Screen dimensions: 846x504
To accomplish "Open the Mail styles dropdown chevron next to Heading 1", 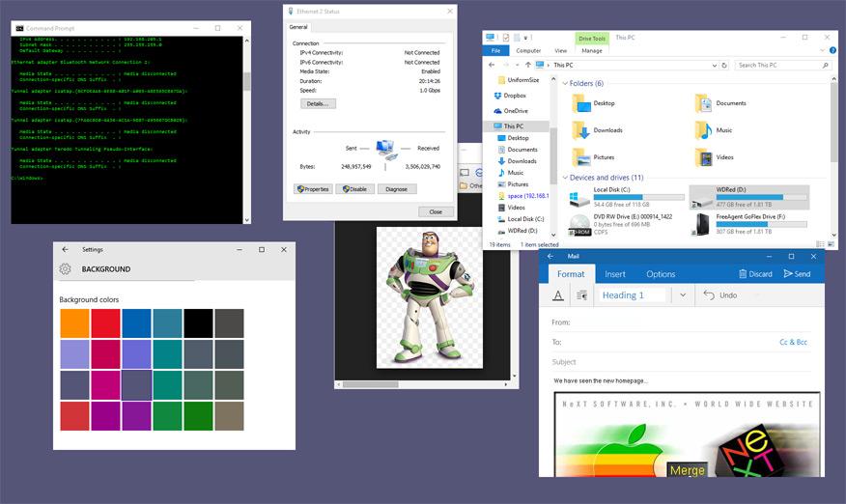I will tap(683, 295).
